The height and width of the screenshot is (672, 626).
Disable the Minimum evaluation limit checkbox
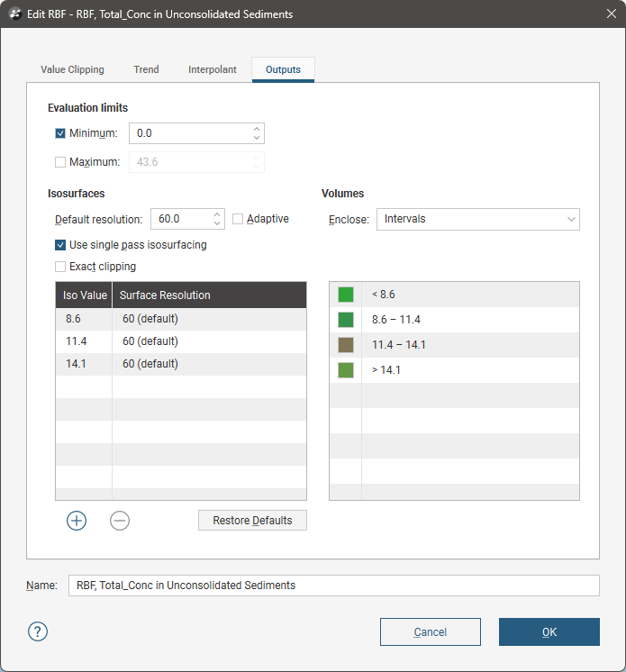pos(60,133)
